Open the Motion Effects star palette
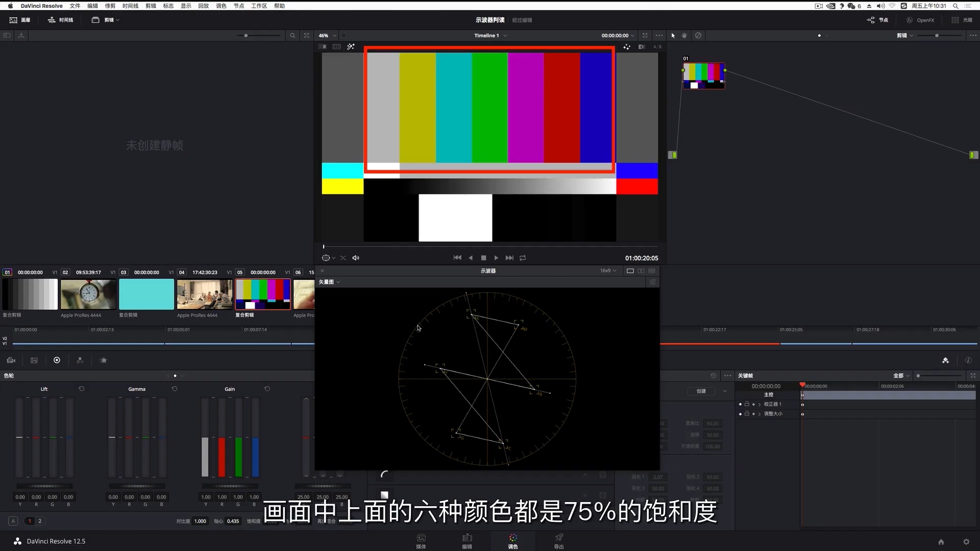This screenshot has width=980, height=551. pos(104,360)
